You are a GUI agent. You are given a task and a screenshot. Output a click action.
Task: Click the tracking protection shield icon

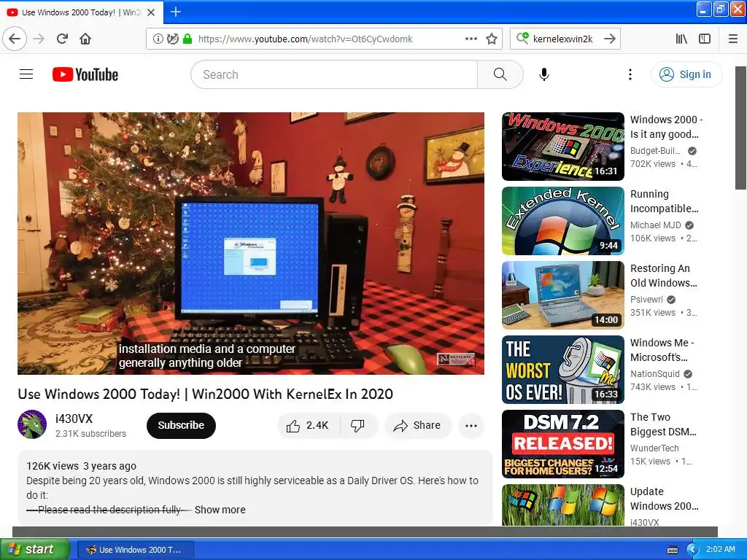(172, 39)
